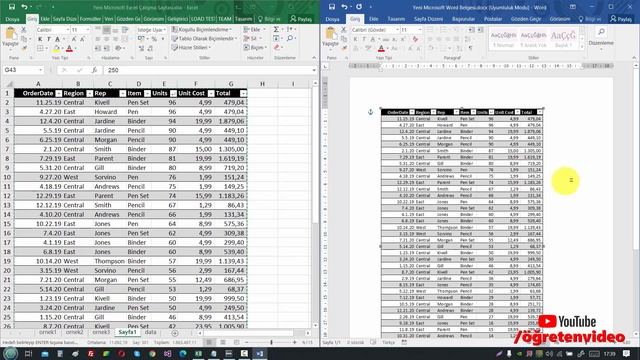Open Total filter dropdown in Excel
Image resolution: width=640 pixels, height=360 pixels.
click(x=243, y=93)
